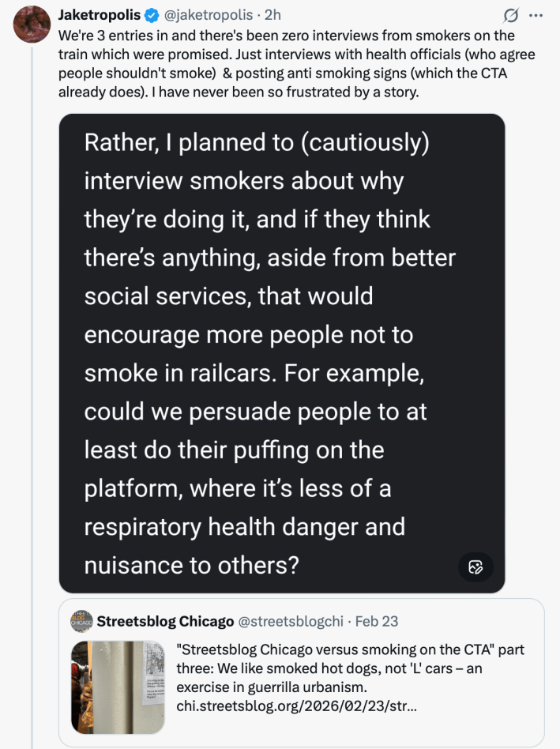
Task: Open the Grok slashed-circle icon on the post
Action: pos(511,16)
